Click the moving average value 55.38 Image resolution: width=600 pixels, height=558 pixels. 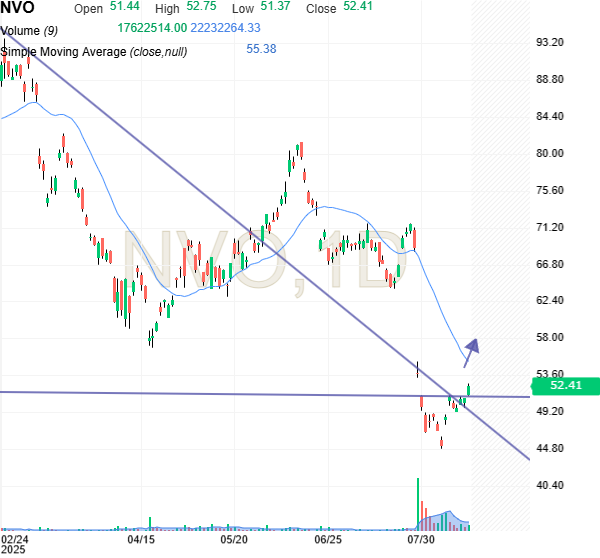point(262,50)
